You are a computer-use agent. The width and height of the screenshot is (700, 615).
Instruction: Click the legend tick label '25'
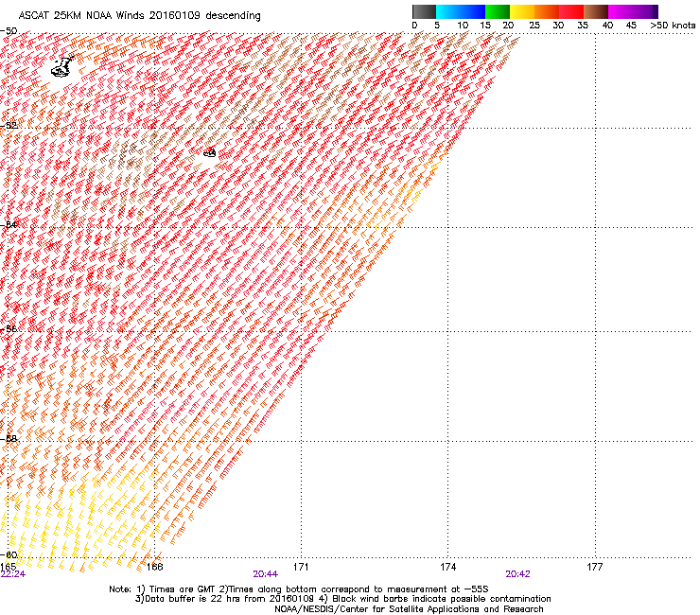[x=534, y=26]
